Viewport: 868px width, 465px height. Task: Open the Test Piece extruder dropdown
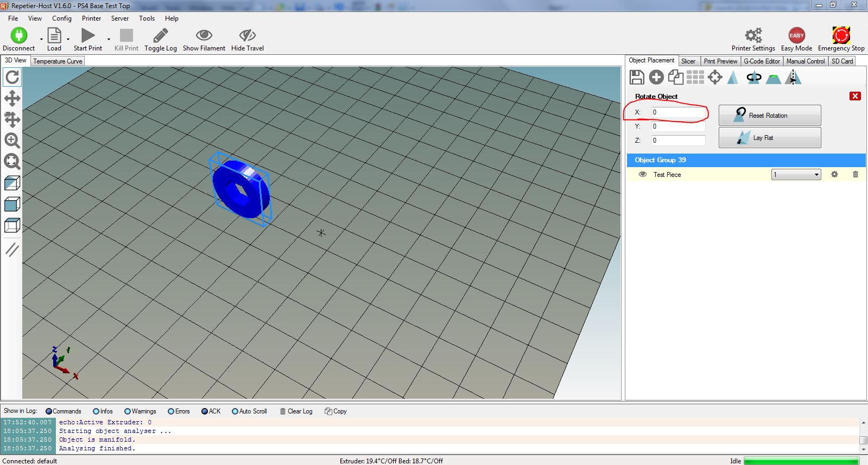(x=796, y=175)
